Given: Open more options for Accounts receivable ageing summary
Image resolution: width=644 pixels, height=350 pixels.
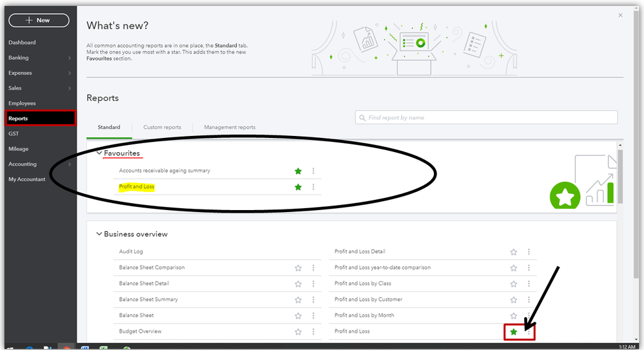Looking at the screenshot, I should [x=313, y=171].
